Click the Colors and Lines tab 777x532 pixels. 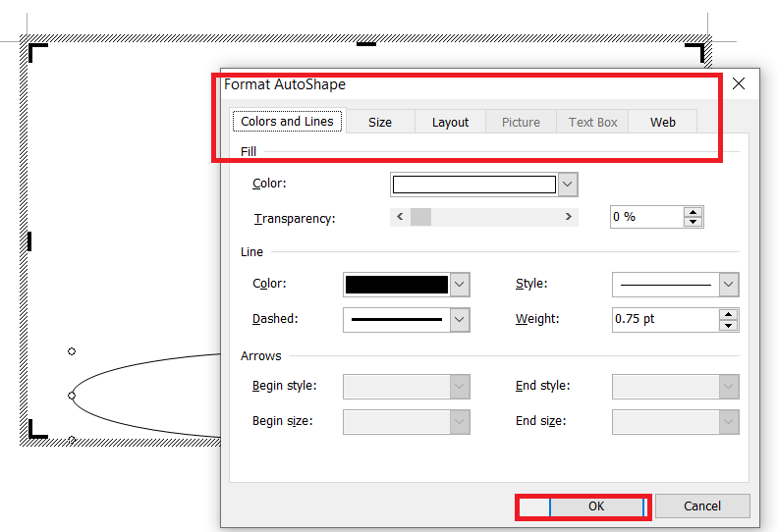click(287, 122)
